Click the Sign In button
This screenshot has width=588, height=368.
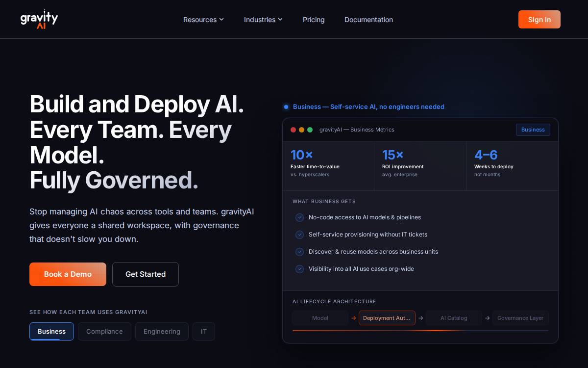coord(539,20)
